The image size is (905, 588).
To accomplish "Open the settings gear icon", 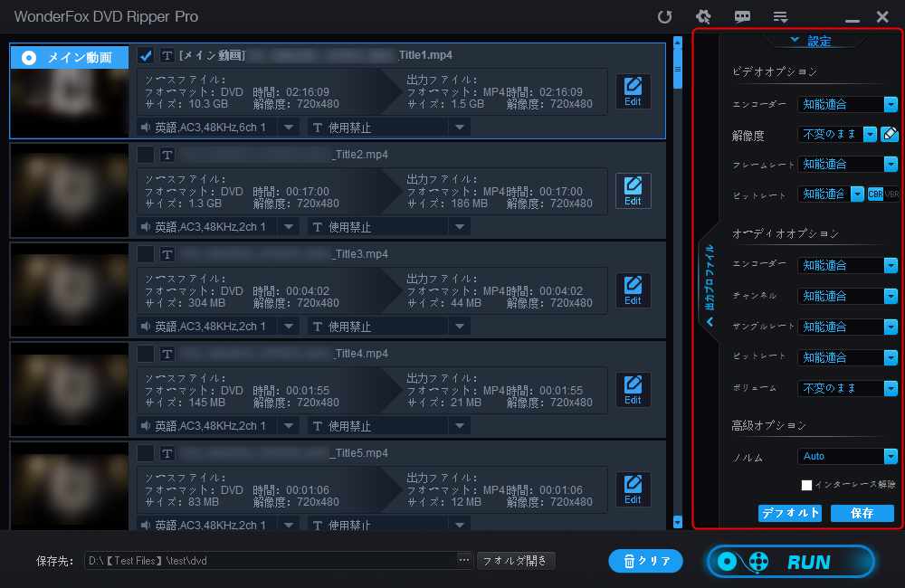I will [703, 16].
